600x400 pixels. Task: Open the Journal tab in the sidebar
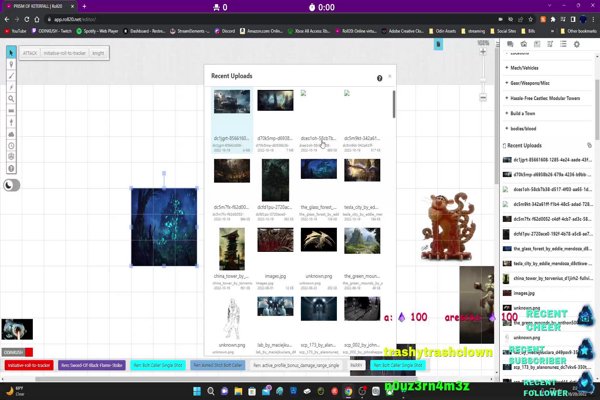click(537, 44)
